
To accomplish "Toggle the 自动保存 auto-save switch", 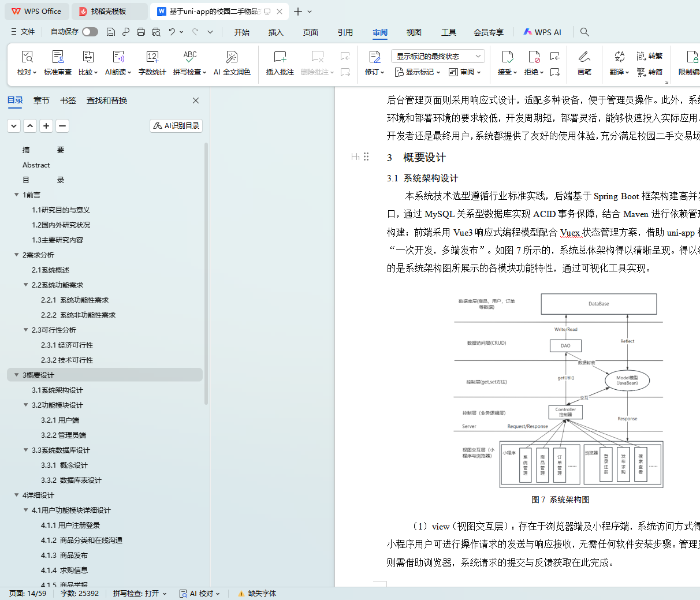I will click(90, 32).
